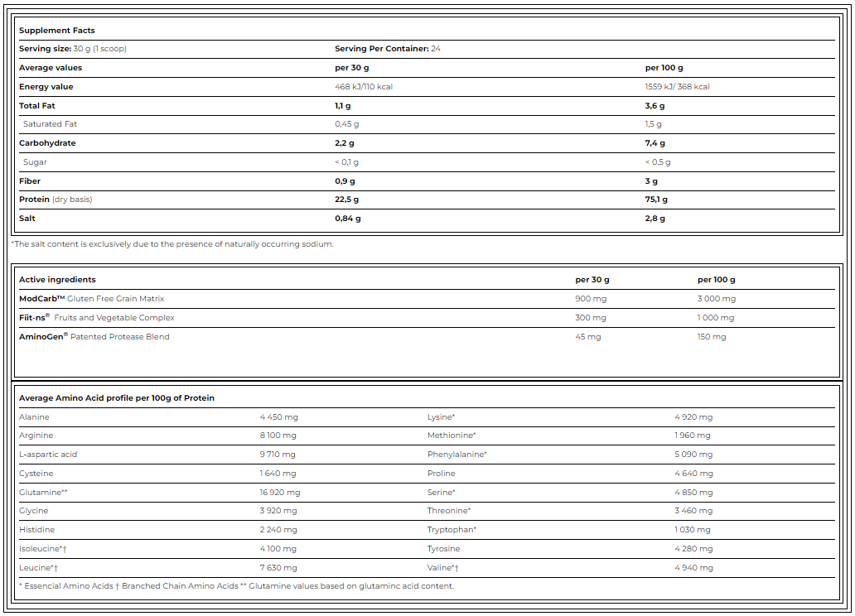
Task: Select the Tryptophan row label
Action: click(x=452, y=530)
